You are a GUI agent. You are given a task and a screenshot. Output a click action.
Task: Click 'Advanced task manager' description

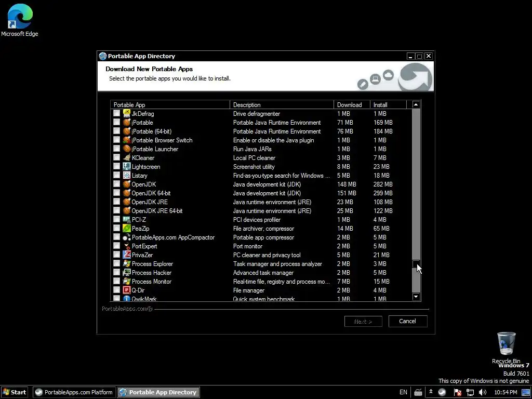pos(263,272)
